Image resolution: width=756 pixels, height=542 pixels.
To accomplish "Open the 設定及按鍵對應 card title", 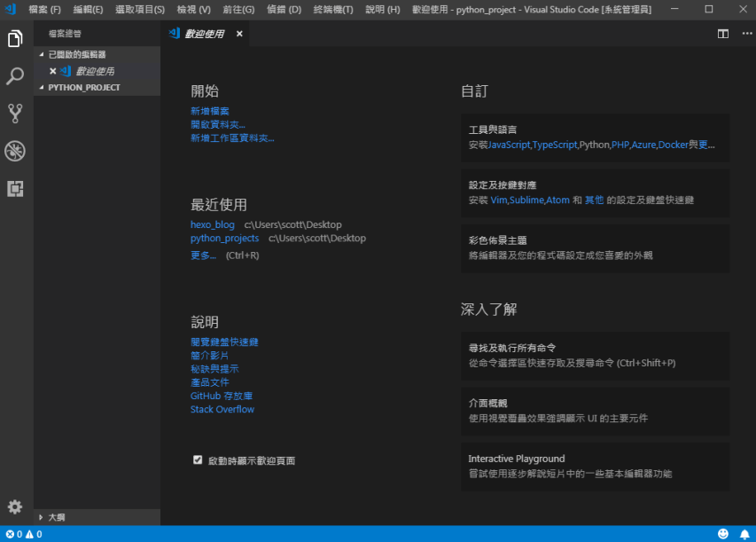I will tap(503, 185).
